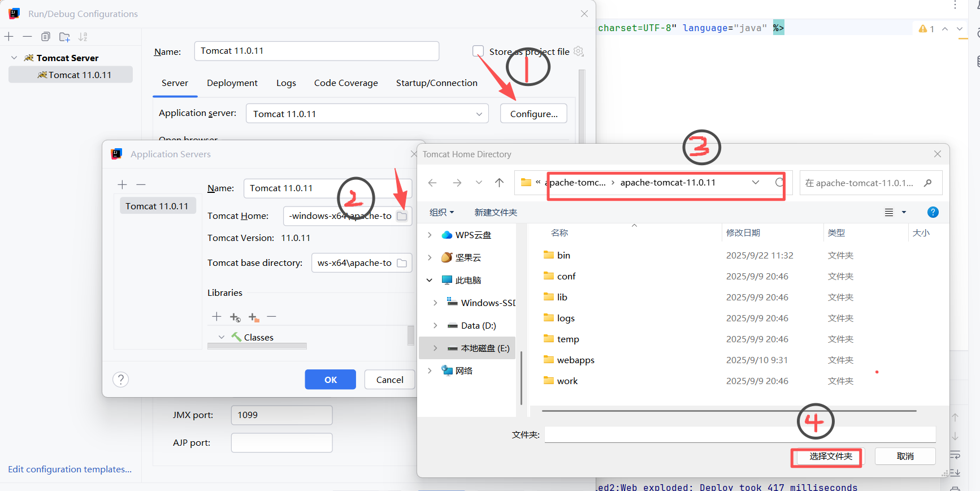Navigate up one folder level arrow
980x491 pixels.
499,183
